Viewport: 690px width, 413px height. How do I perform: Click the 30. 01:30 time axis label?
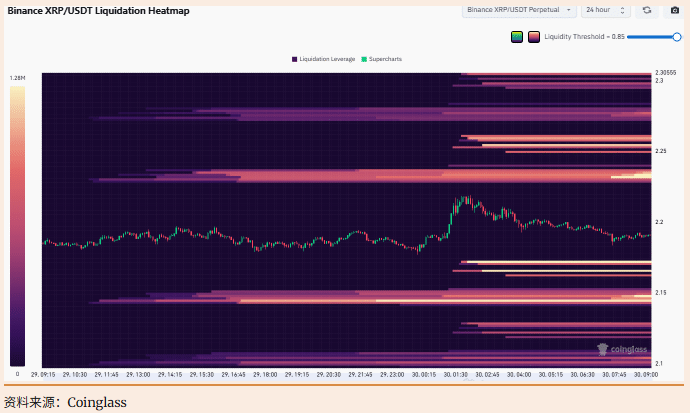click(455, 375)
